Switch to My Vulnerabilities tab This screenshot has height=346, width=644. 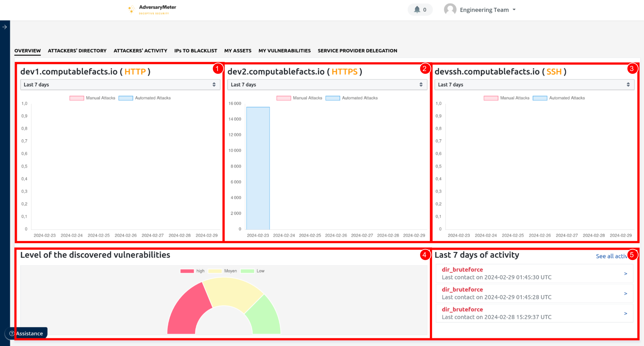point(284,51)
